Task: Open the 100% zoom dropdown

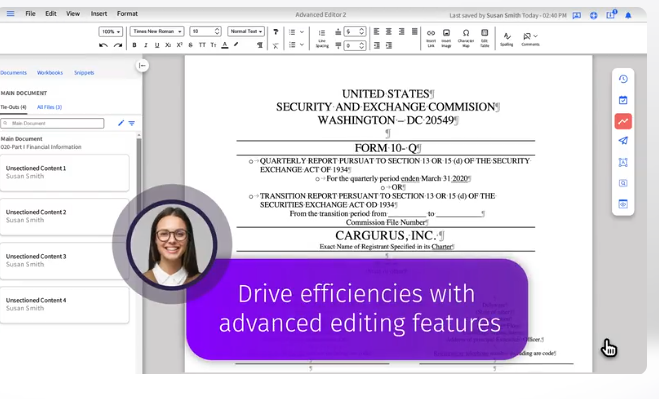Action: click(x=111, y=32)
